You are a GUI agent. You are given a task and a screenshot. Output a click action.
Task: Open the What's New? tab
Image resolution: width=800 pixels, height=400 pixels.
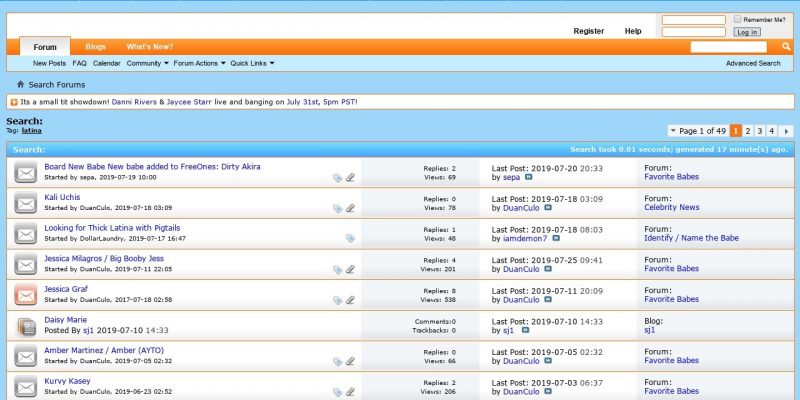pyautogui.click(x=149, y=47)
